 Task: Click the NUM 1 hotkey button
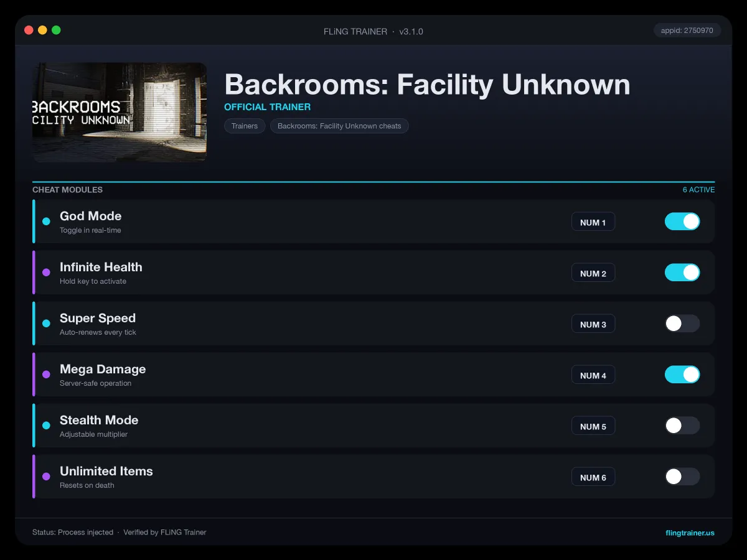tap(593, 222)
